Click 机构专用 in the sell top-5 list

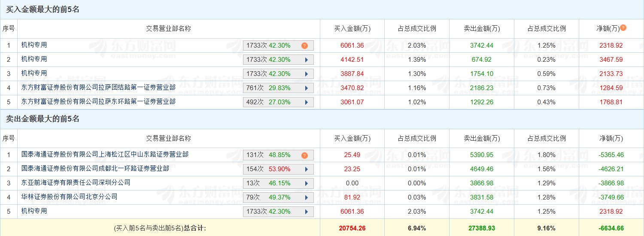(x=34, y=211)
